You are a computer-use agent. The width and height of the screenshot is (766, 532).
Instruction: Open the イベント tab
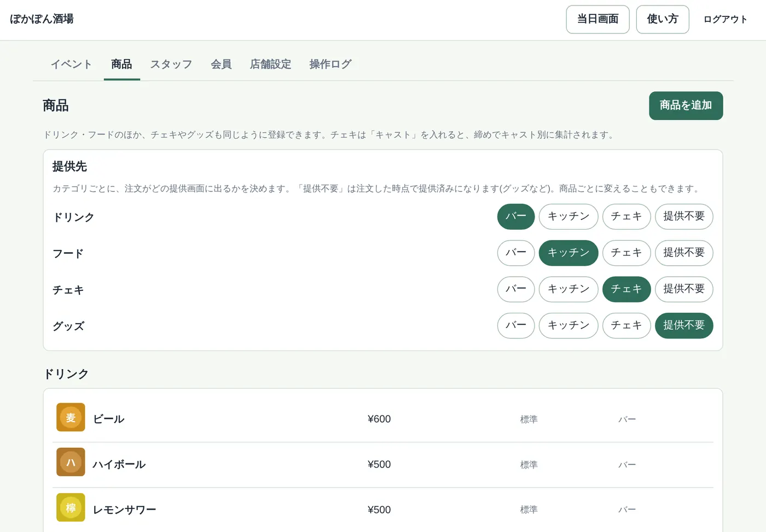(x=71, y=65)
